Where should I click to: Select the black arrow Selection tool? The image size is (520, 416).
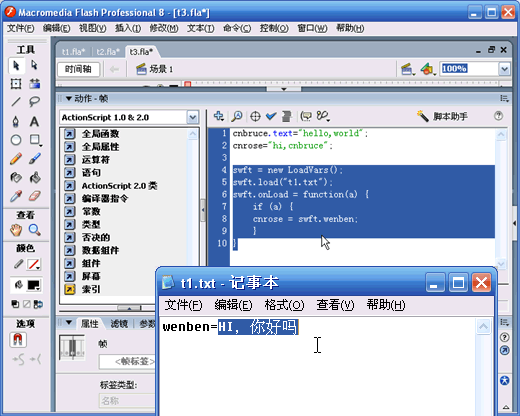click(x=16, y=65)
